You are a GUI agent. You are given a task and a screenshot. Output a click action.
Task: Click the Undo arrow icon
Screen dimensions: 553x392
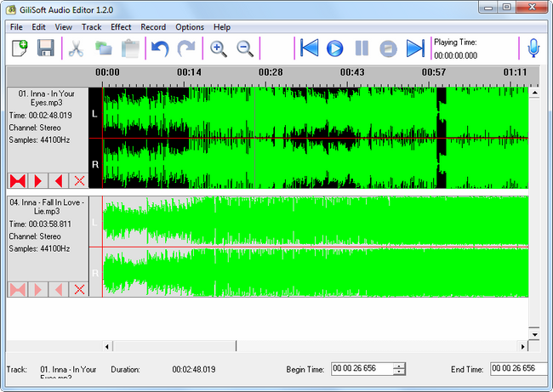coord(160,48)
